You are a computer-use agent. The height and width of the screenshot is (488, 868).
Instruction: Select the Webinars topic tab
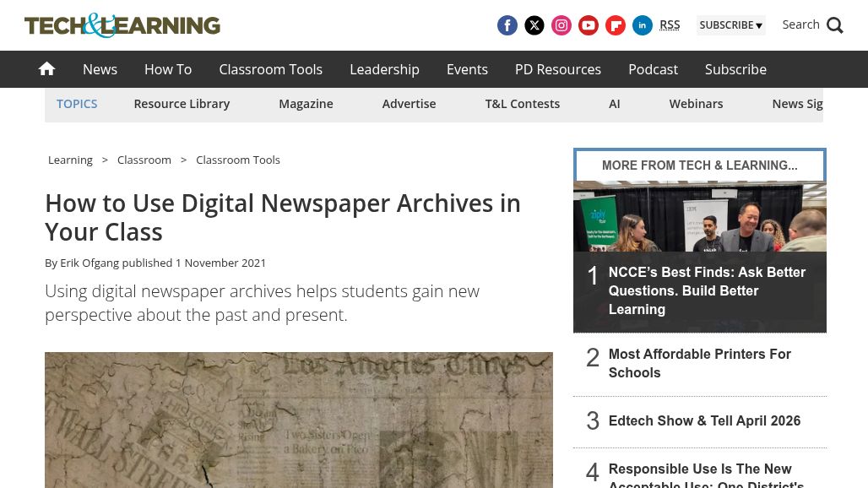(696, 104)
